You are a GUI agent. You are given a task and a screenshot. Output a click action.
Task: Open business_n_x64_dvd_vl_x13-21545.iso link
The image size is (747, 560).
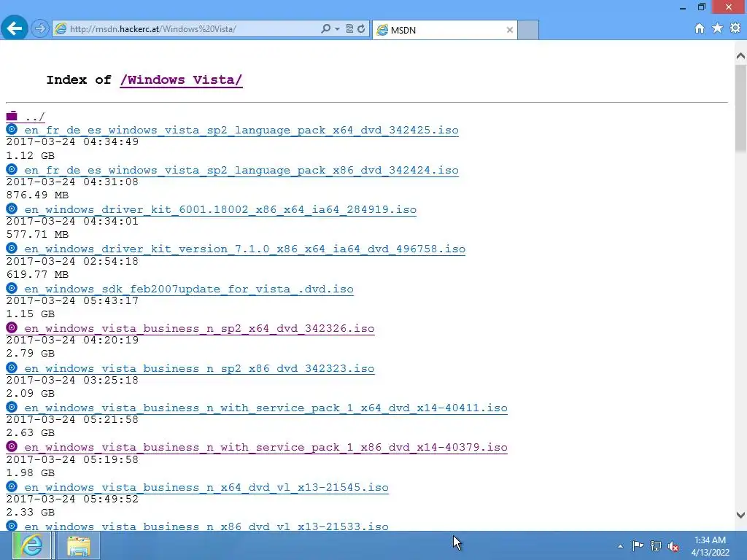206,488
